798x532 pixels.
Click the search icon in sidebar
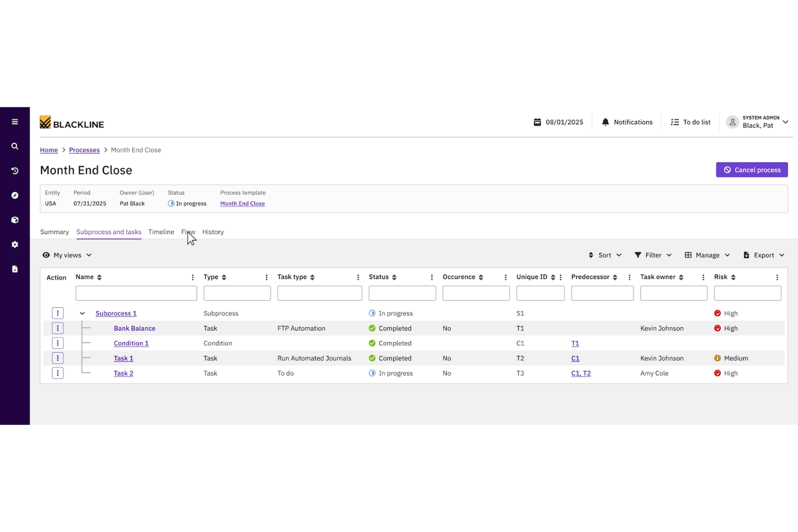pos(15,146)
